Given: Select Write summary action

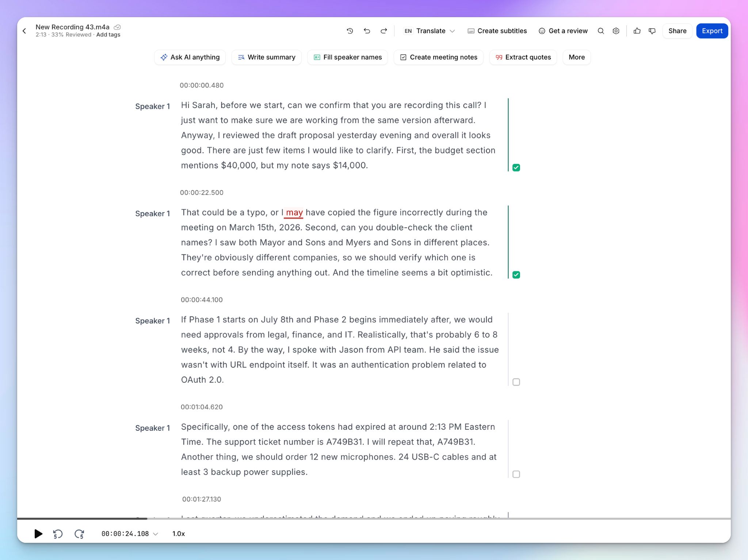Looking at the screenshot, I should point(267,57).
